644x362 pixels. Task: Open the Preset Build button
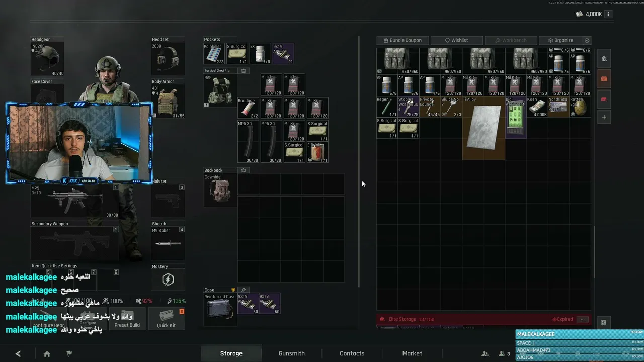point(127,319)
